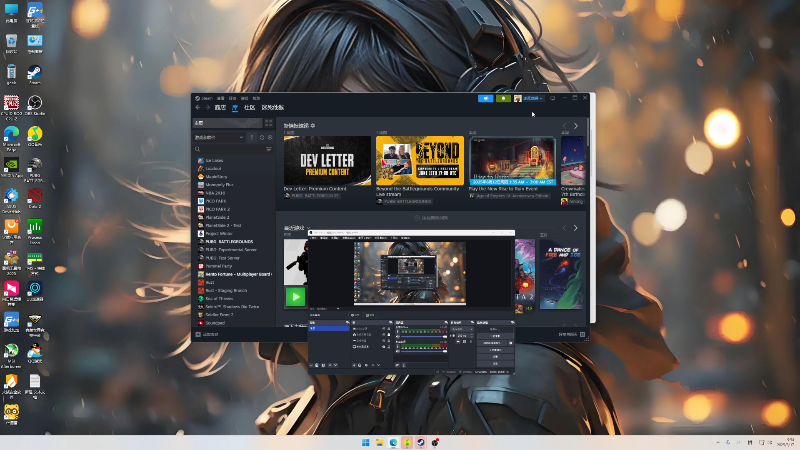Show next What's New news items
Image resolution: width=800 pixels, height=450 pixels.
(576, 126)
